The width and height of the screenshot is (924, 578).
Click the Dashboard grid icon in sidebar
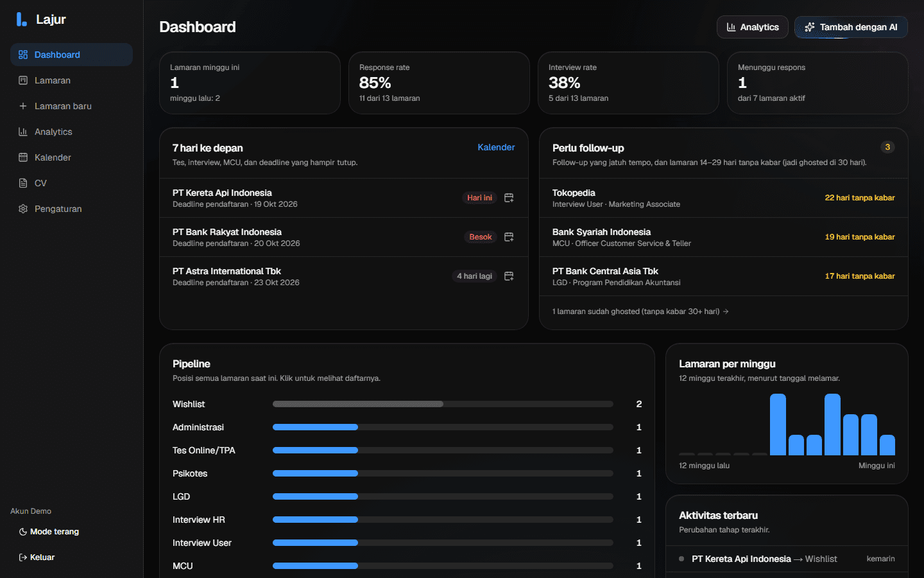point(23,55)
